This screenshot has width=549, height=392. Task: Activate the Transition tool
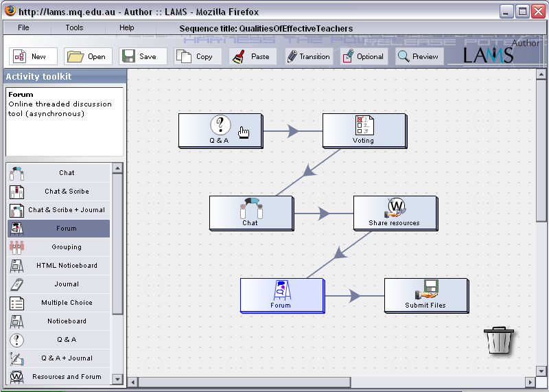pos(309,56)
